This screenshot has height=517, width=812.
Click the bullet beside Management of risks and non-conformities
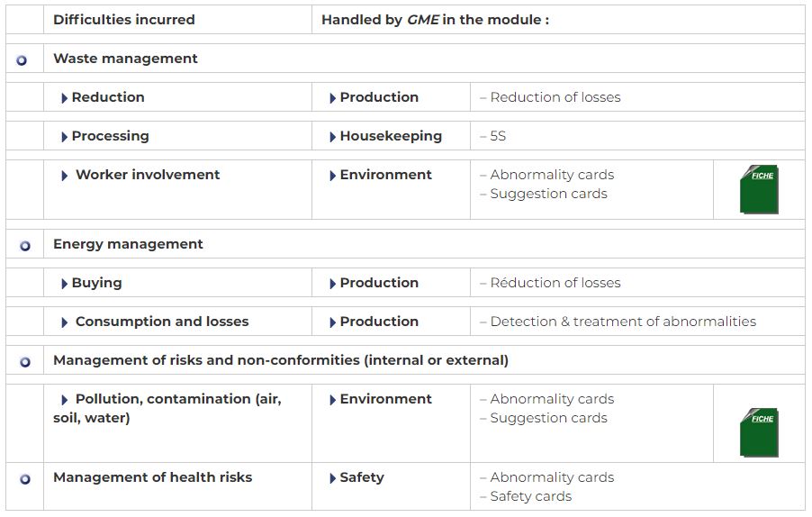pyautogui.click(x=25, y=362)
